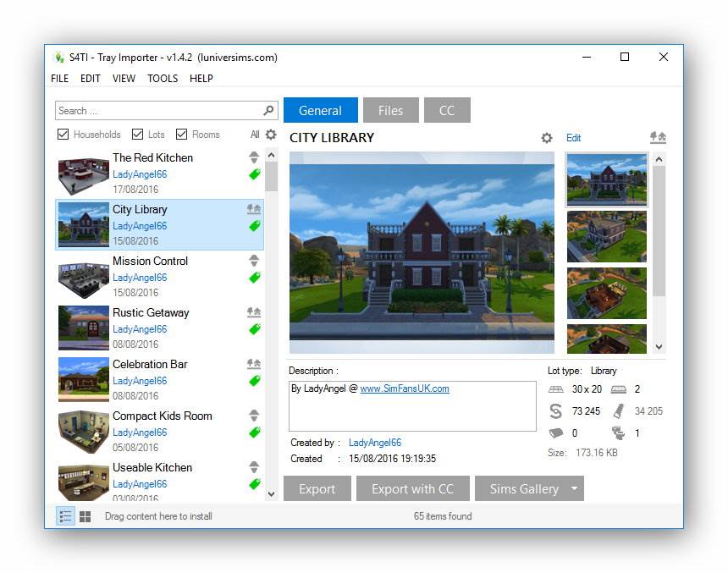Toggle the Lots checkbox

click(x=137, y=135)
